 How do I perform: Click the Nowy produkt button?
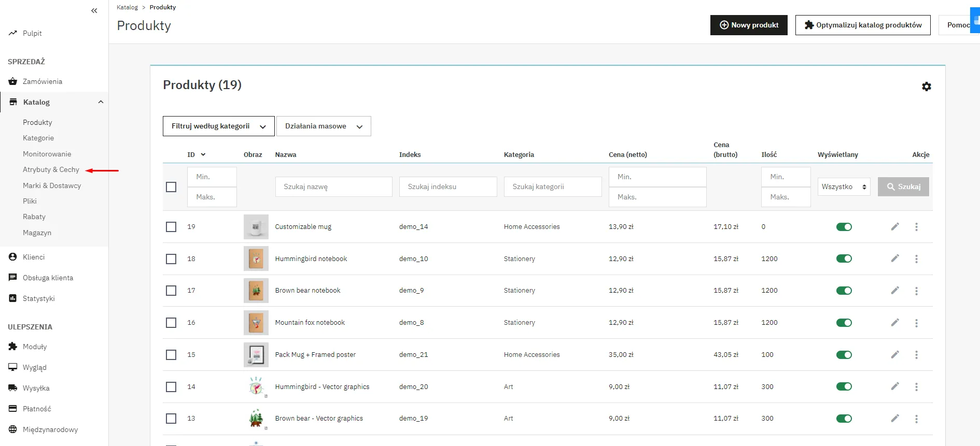point(748,25)
